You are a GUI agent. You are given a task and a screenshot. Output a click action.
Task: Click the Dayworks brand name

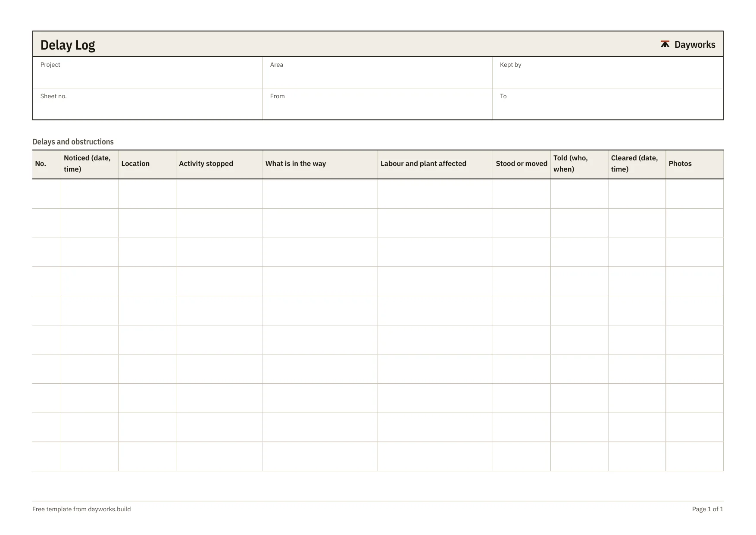point(695,44)
